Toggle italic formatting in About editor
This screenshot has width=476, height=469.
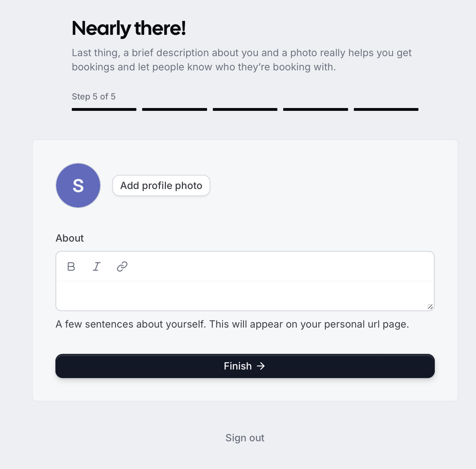tap(97, 266)
